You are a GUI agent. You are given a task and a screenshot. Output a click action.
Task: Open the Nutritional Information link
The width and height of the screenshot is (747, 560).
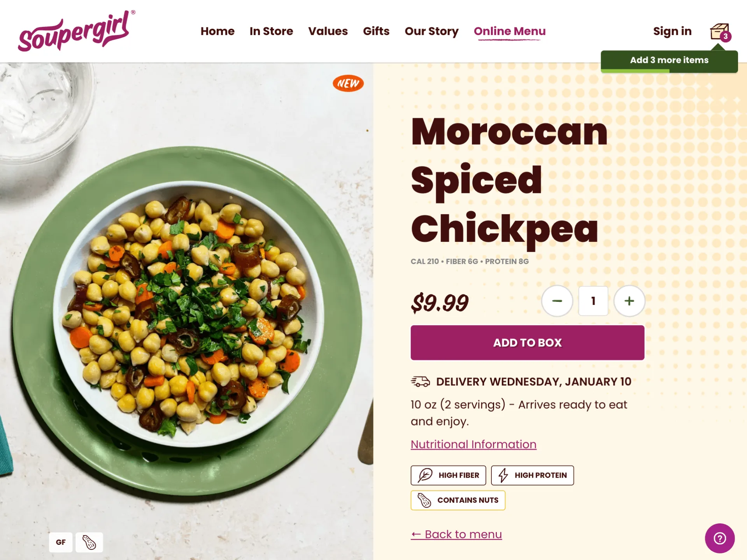click(x=473, y=444)
